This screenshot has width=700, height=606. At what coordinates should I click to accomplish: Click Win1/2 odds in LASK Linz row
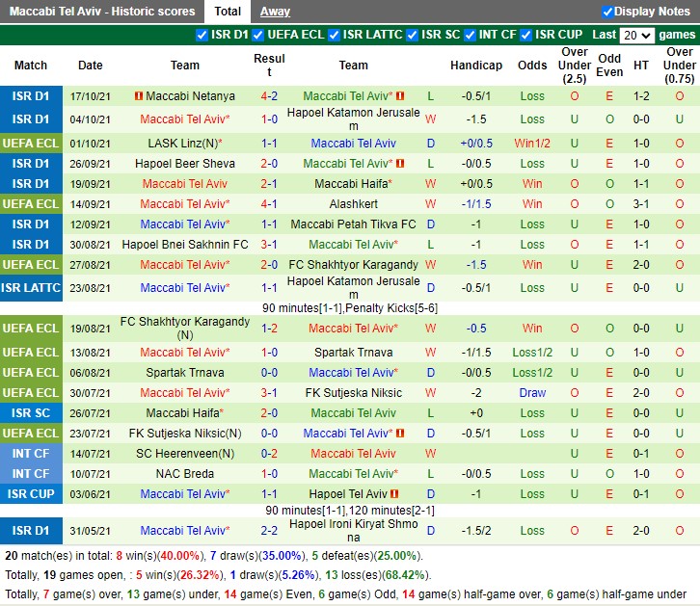click(532, 144)
